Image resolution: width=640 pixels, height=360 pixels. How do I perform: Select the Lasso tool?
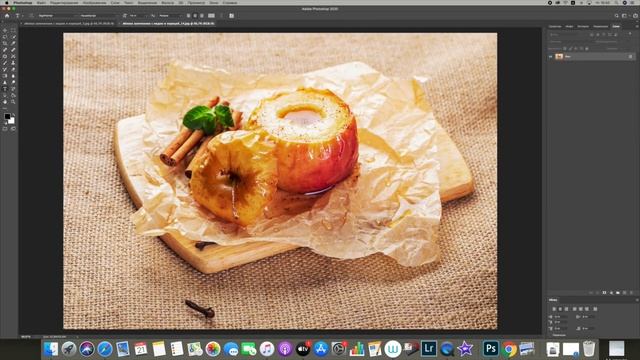tap(4, 36)
